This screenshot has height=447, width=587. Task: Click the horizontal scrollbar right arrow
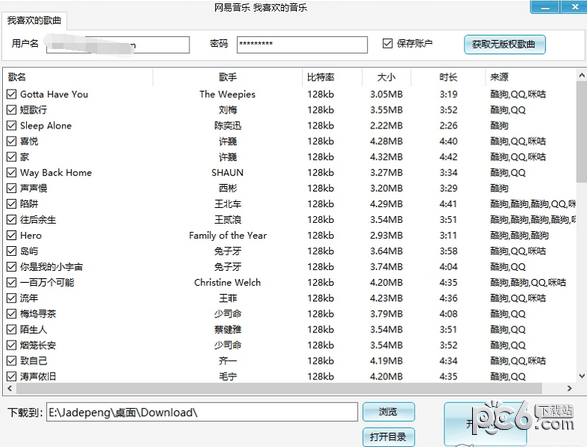point(569,388)
